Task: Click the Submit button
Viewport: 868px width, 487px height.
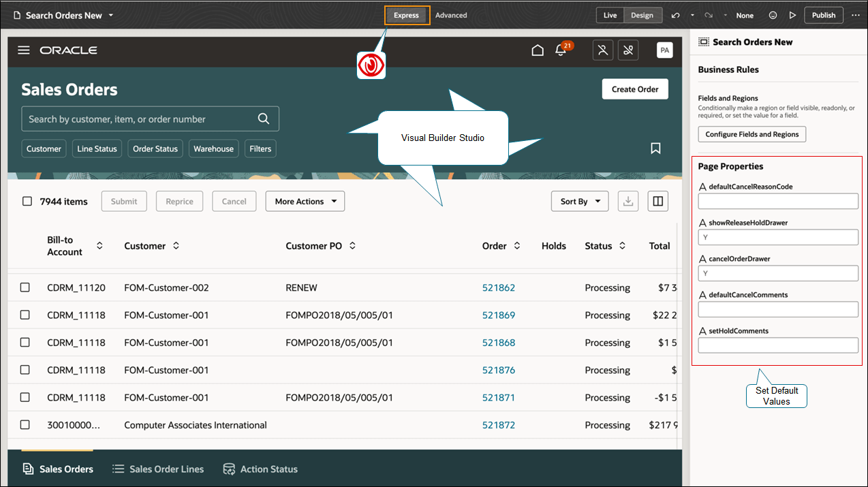Action: pyautogui.click(x=124, y=202)
